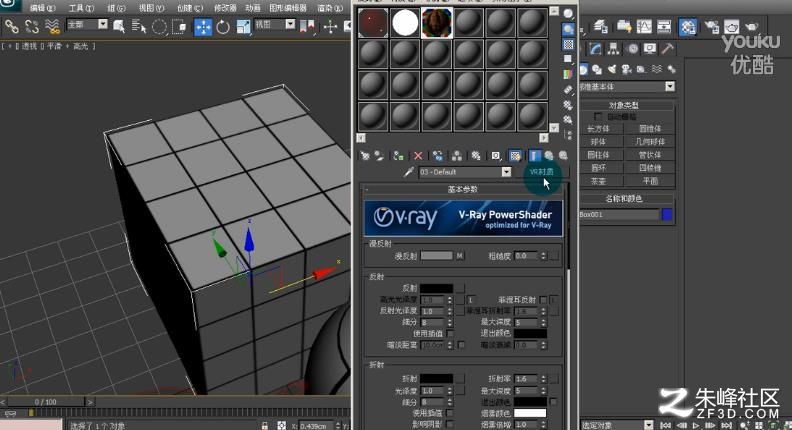This screenshot has height=430, width=792.
Task: Click the 茶壶 teapot button
Action: (598, 181)
